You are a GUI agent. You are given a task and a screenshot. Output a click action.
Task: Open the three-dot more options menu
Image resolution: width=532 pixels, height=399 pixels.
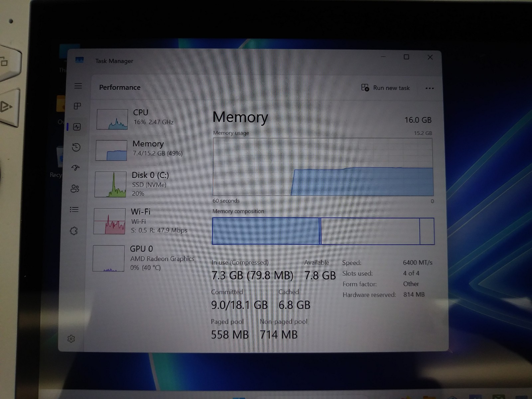click(x=430, y=88)
